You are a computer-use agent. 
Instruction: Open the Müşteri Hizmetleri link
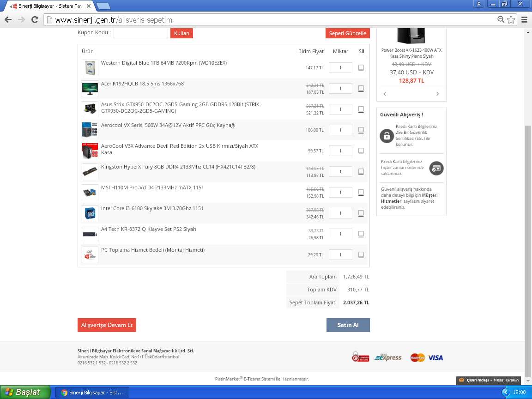click(409, 198)
